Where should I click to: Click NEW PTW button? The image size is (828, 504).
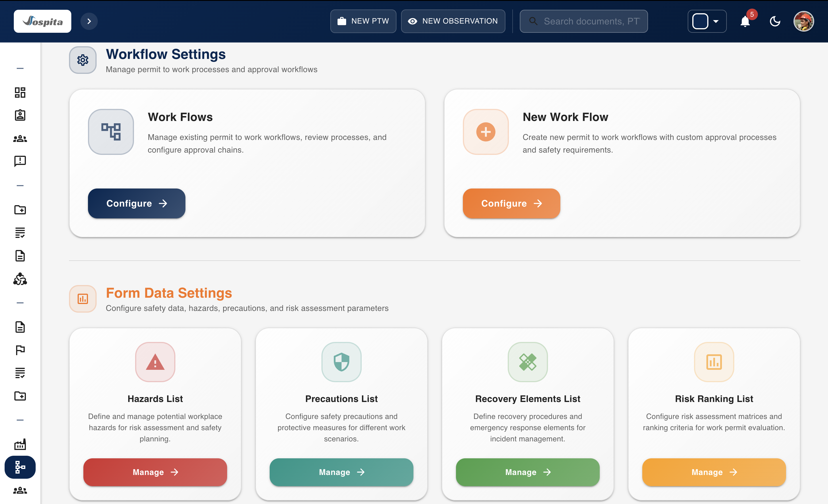tap(363, 21)
